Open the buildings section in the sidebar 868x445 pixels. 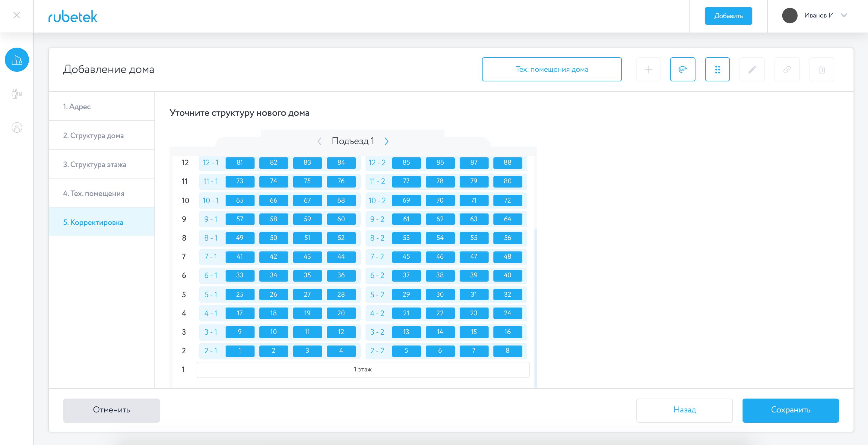pos(17,60)
